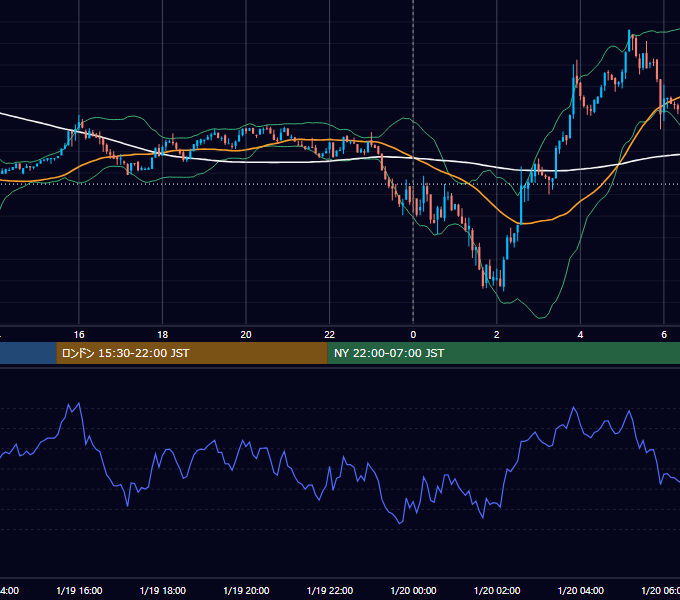
Task: Click the 1/20 00:00 oscillator axis label
Action: coord(413,590)
